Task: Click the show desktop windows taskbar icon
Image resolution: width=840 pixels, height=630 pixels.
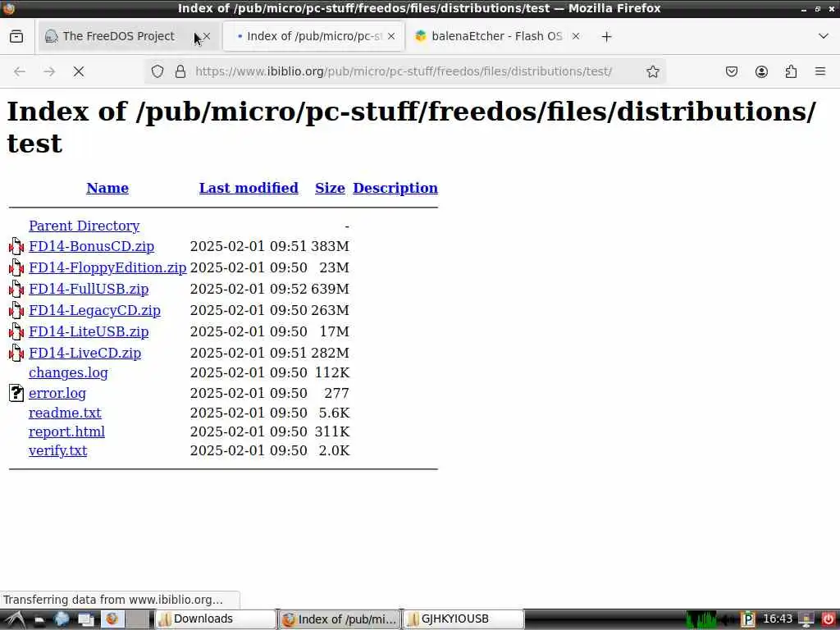Action: tap(86, 619)
